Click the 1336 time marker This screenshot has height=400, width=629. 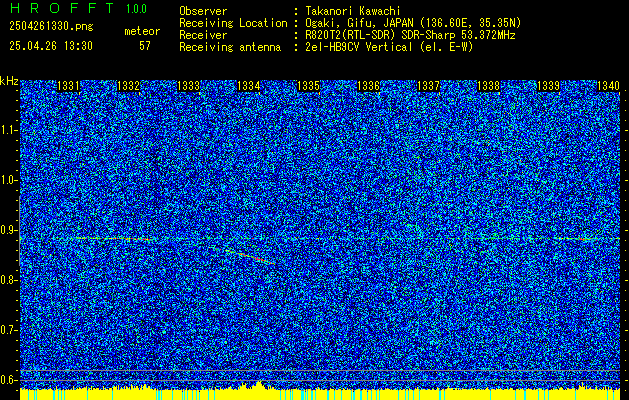tap(369, 86)
